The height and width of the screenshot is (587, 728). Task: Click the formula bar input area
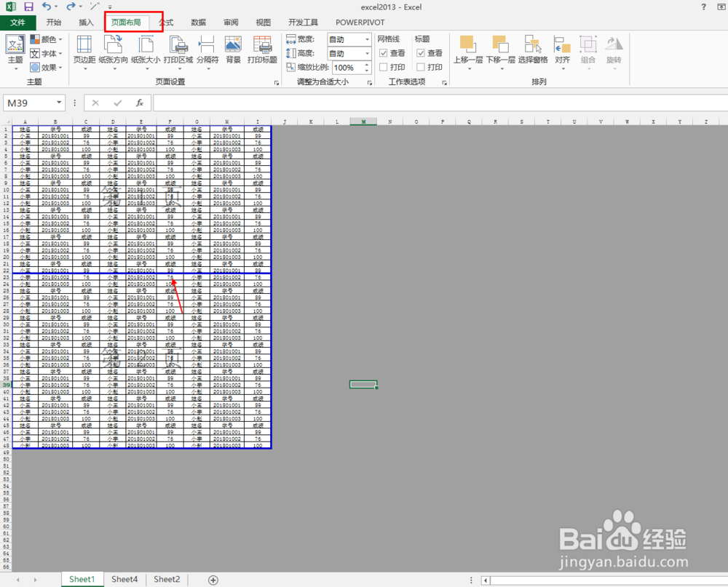(x=440, y=103)
